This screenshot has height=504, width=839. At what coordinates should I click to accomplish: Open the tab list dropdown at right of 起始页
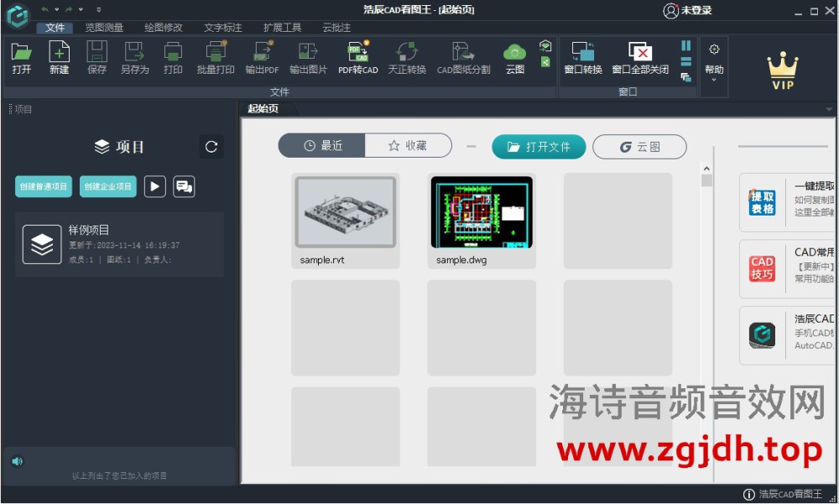click(829, 109)
